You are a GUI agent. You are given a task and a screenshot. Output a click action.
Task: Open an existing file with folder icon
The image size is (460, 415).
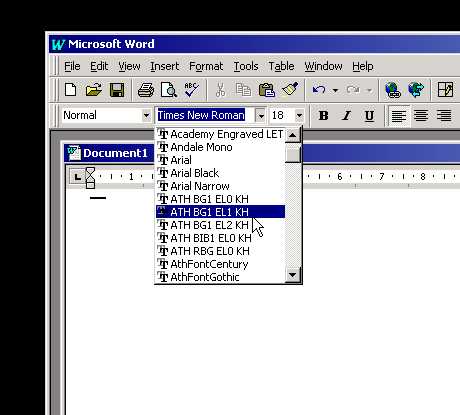click(93, 90)
